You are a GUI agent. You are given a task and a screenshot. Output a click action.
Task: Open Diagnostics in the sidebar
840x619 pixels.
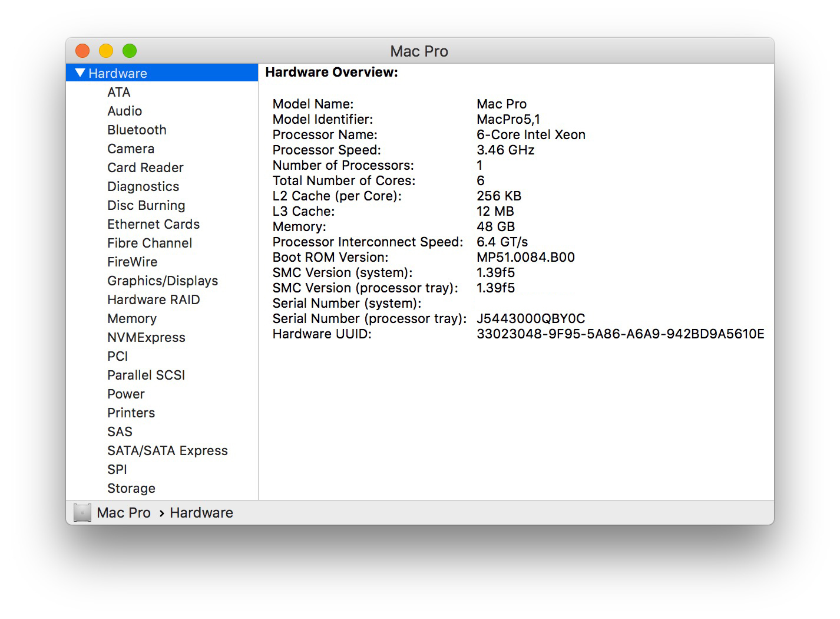coord(143,187)
